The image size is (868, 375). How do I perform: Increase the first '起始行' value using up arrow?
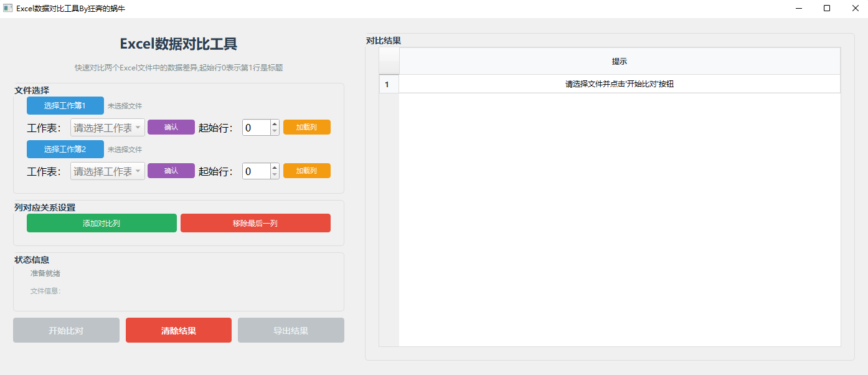pyautogui.click(x=274, y=123)
